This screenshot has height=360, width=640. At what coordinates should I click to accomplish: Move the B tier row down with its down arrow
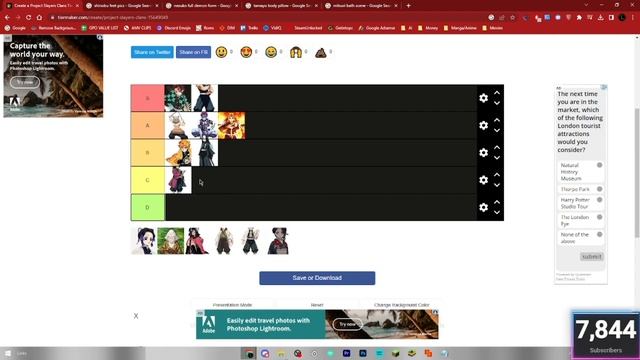coord(497,158)
